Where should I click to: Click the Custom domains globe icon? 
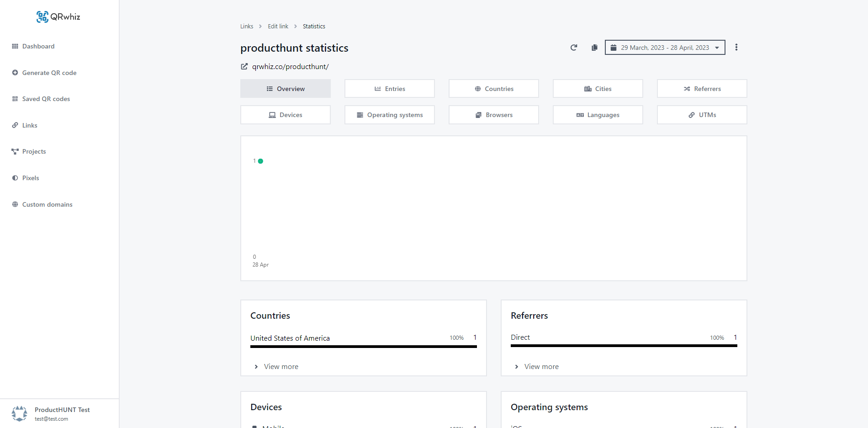click(15, 204)
